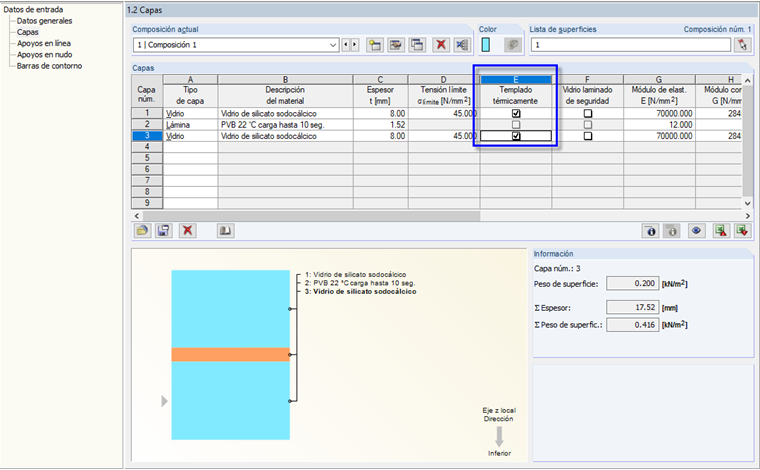Click the rename composition icon
The height and width of the screenshot is (470, 760).
pos(396,45)
